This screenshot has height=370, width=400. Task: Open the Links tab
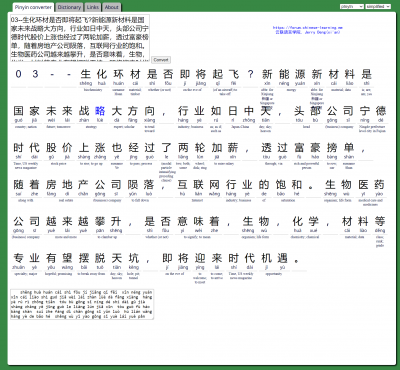[x=93, y=7]
